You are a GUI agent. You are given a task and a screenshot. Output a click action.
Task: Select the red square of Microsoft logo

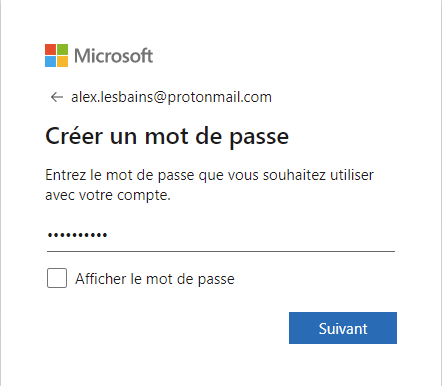[x=50, y=49]
